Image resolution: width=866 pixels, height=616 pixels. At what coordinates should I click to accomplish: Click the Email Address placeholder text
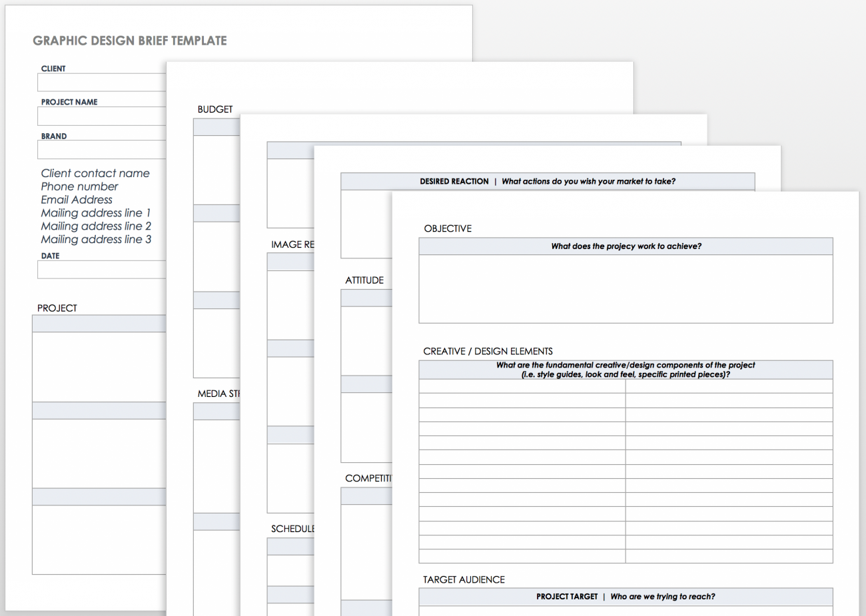click(77, 200)
